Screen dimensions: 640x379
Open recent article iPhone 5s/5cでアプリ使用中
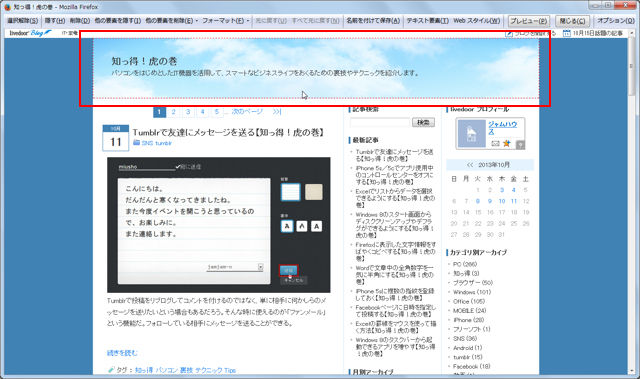(394, 175)
